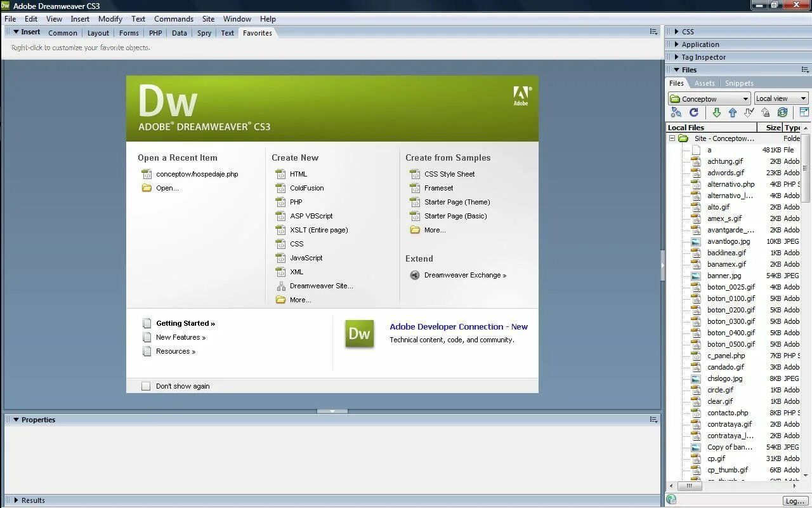Click the green Get Files arrow

click(x=716, y=112)
